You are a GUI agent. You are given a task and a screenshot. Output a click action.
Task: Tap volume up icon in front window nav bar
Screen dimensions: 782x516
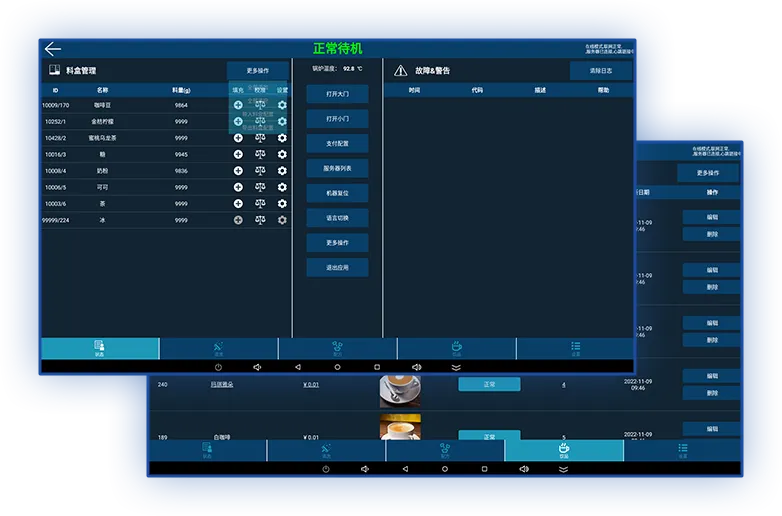pos(417,367)
